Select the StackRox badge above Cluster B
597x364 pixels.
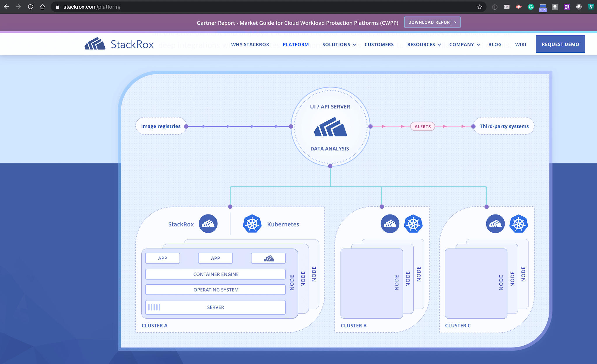[390, 224]
